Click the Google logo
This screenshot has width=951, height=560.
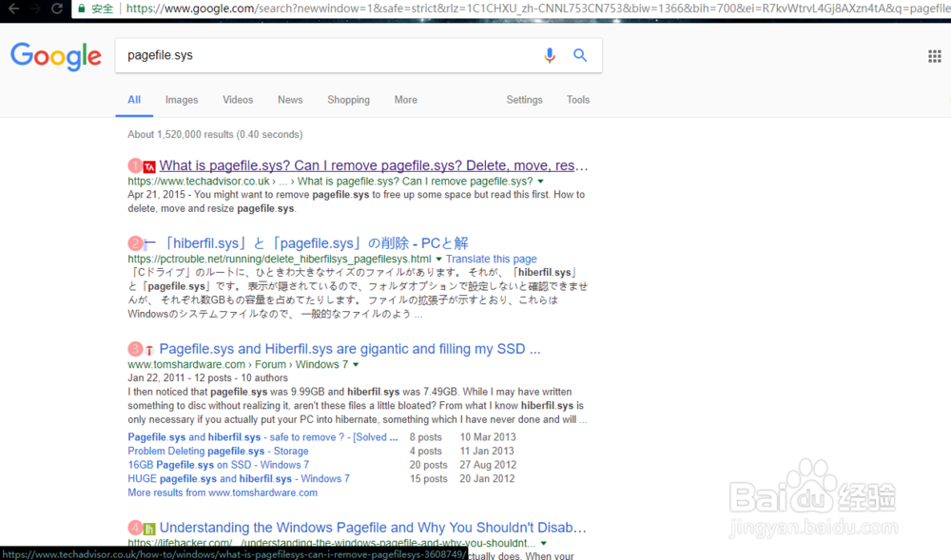pyautogui.click(x=56, y=56)
